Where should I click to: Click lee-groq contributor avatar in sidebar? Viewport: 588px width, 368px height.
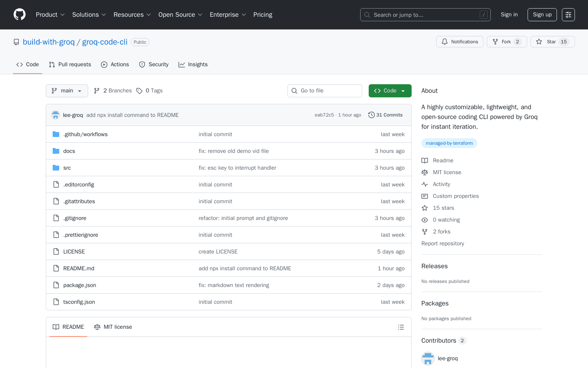[x=428, y=359]
